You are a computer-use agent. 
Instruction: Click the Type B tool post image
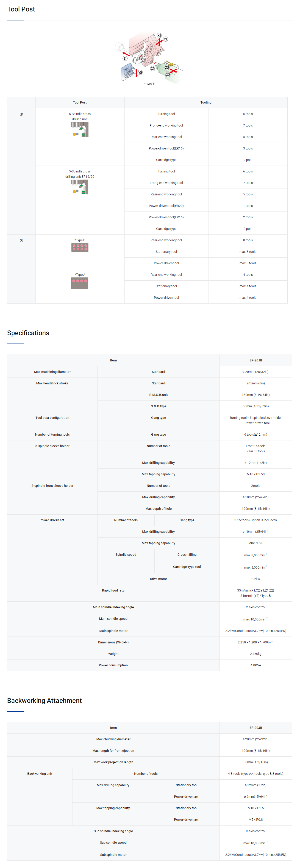(80, 248)
